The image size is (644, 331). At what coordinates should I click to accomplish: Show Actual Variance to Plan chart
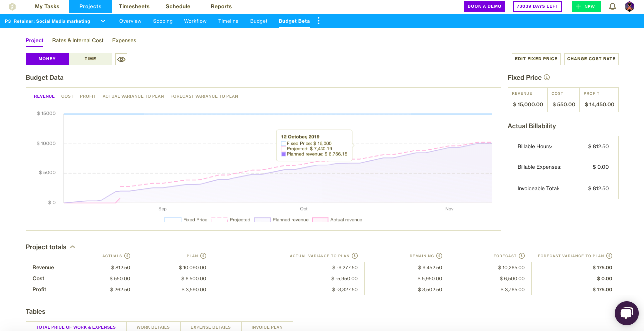pos(133,96)
